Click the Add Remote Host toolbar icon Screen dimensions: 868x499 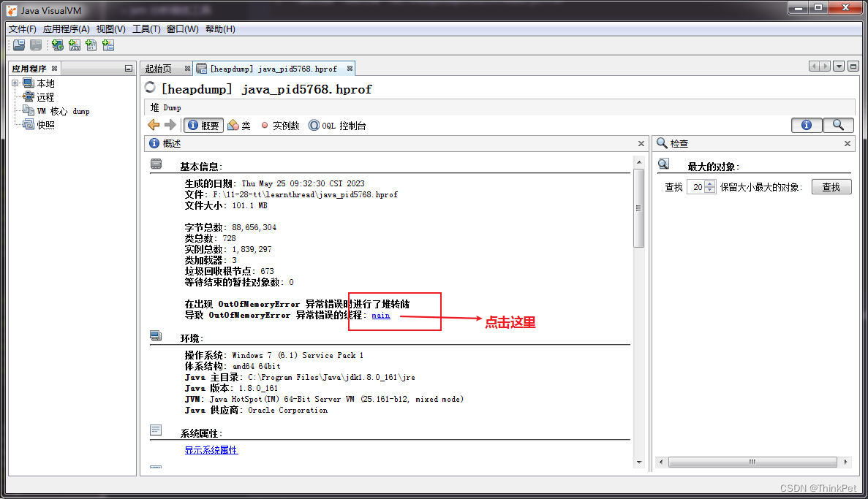click(x=58, y=45)
